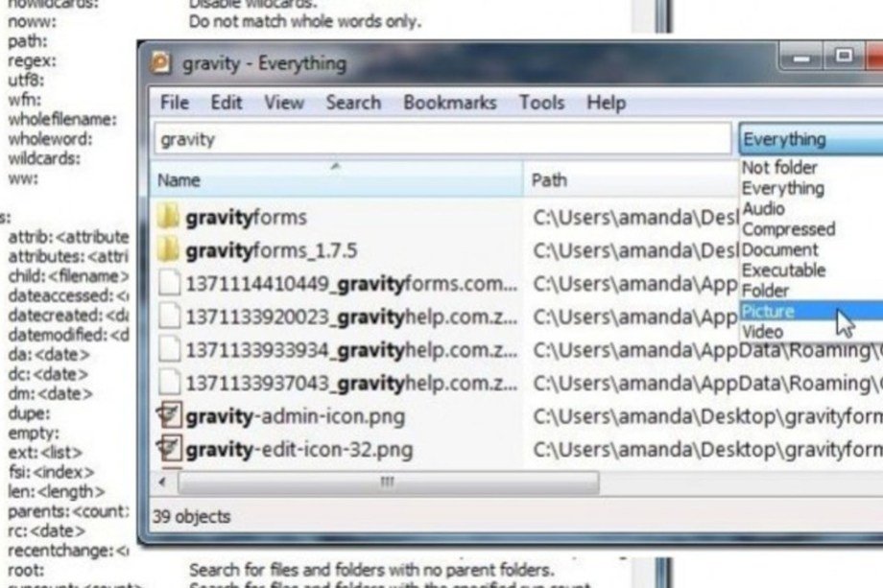Click the gravityforms folder icon
This screenshot has width=883, height=588.
[168, 217]
